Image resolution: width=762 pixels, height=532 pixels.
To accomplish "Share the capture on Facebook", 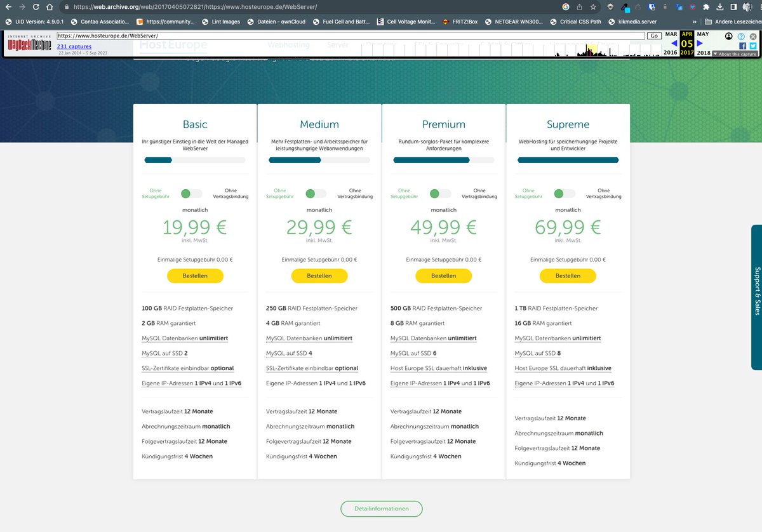I will pos(742,46).
